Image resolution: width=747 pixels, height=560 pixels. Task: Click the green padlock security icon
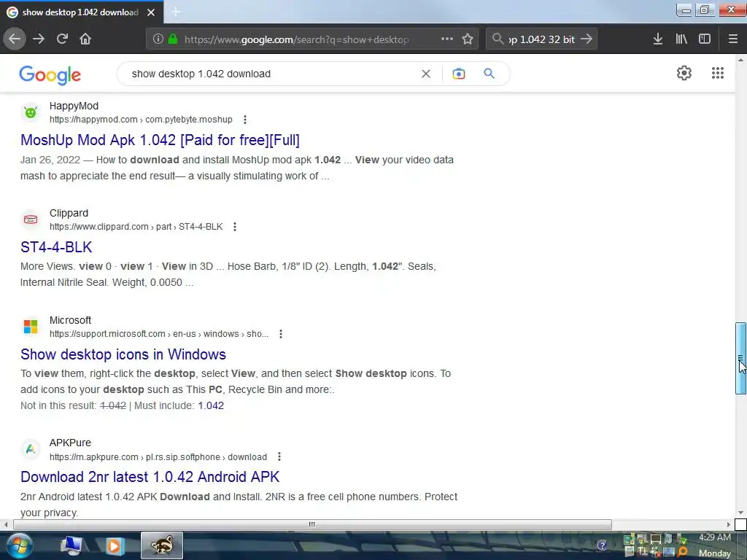point(173,39)
